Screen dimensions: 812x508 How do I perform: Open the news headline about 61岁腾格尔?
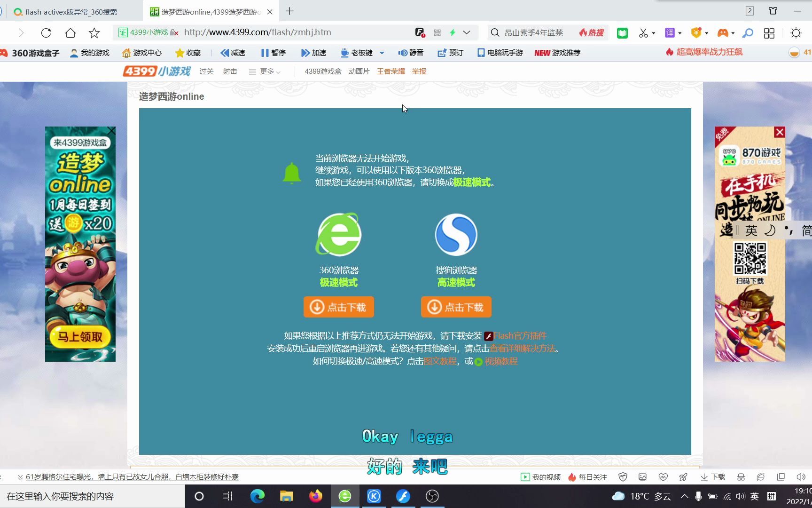click(x=132, y=477)
